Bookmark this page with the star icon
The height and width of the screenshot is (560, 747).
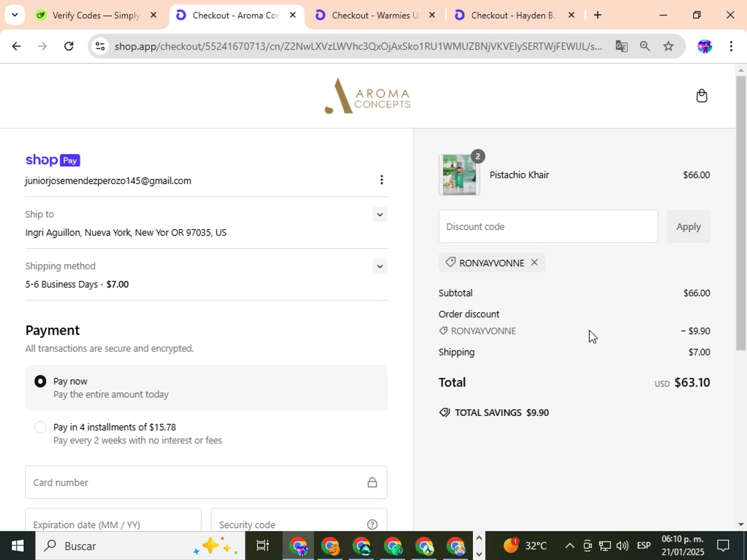[x=668, y=46]
